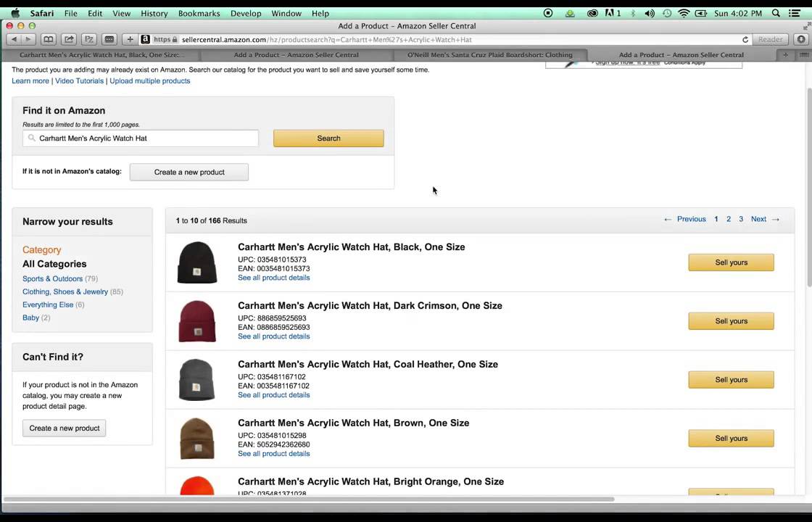The width and height of the screenshot is (812, 522).
Task: Click the dark crimson hat thumbnail
Action: coord(196,321)
